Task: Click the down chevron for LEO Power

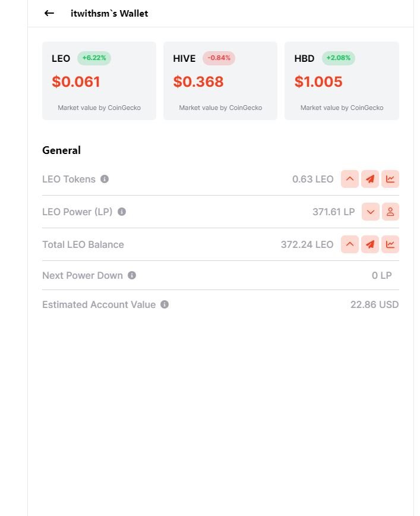Action: pos(371,212)
